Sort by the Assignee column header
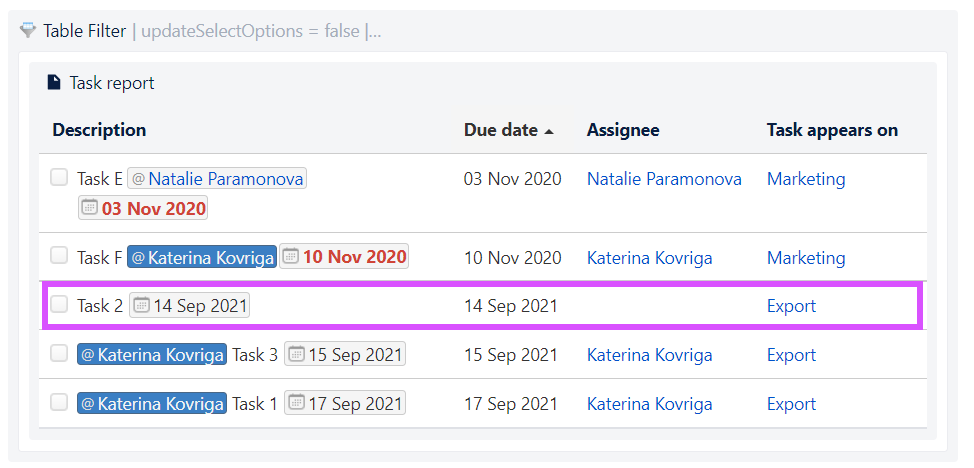The width and height of the screenshot is (974, 468). [x=623, y=130]
